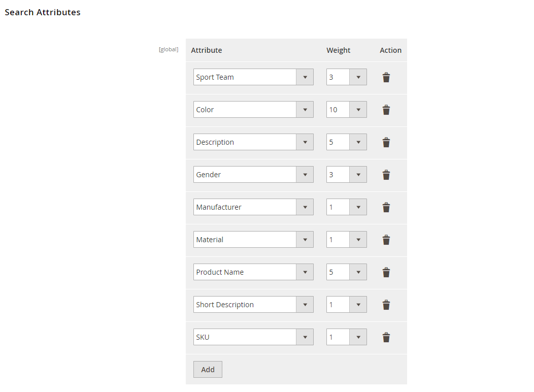Remove the SKU attribute row
Image resolution: width=534 pixels, height=392 pixels.
pyautogui.click(x=386, y=337)
